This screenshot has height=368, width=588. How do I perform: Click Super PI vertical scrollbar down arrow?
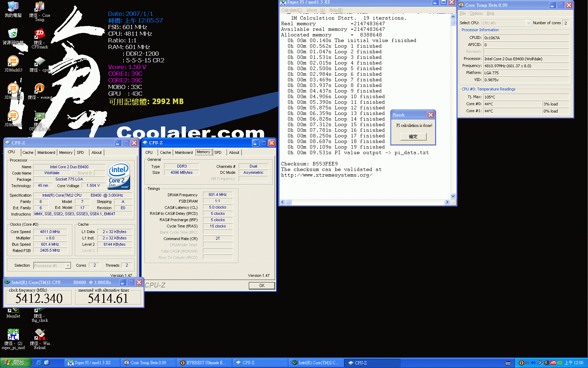point(453,196)
